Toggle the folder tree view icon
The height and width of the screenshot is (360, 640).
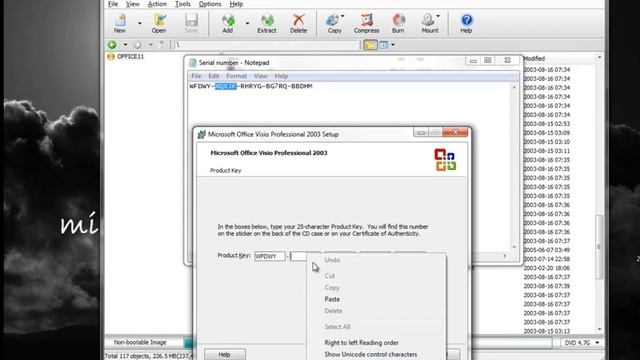[370, 44]
